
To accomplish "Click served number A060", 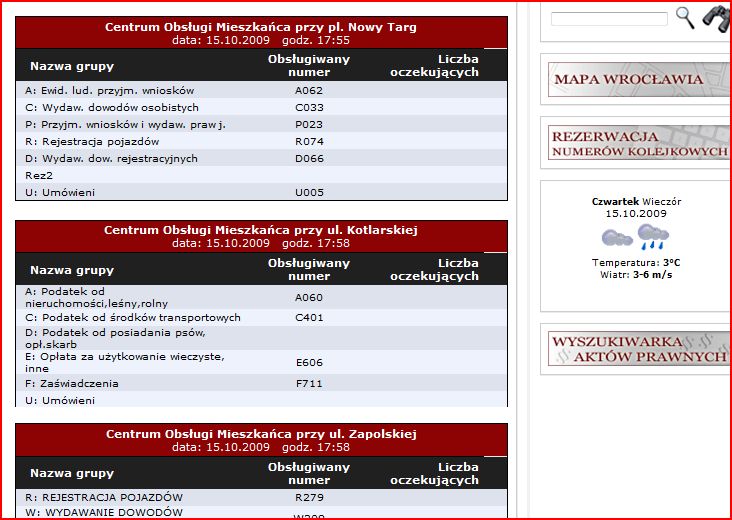I will coord(309,297).
